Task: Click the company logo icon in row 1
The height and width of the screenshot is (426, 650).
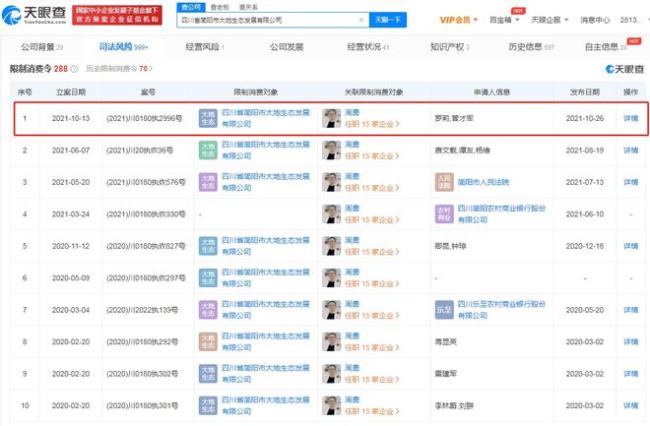Action: pos(208,118)
